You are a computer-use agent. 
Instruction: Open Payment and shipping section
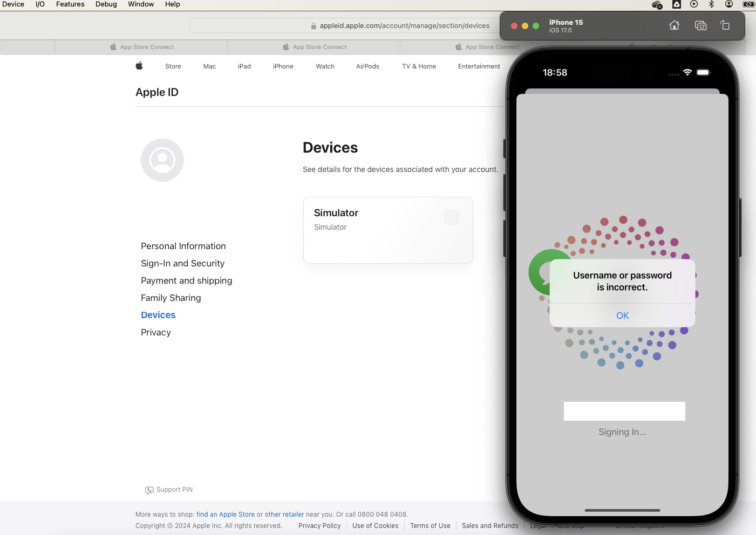coord(187,280)
